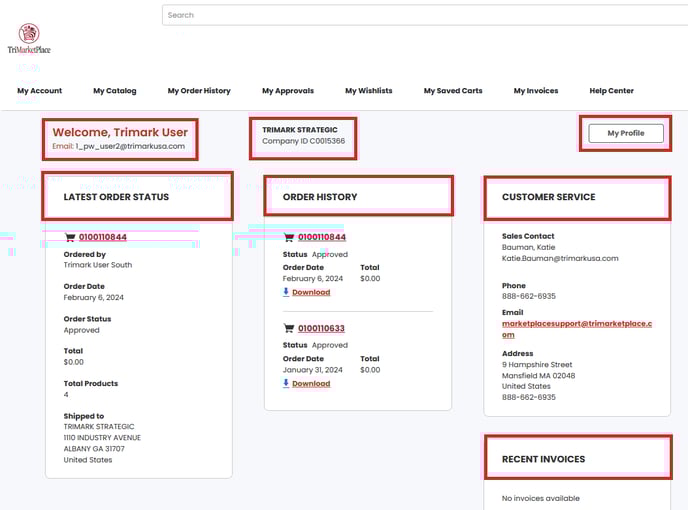688x510 pixels.
Task: Click February 6, 2024 in Latest Order Status
Action: [x=93, y=298]
